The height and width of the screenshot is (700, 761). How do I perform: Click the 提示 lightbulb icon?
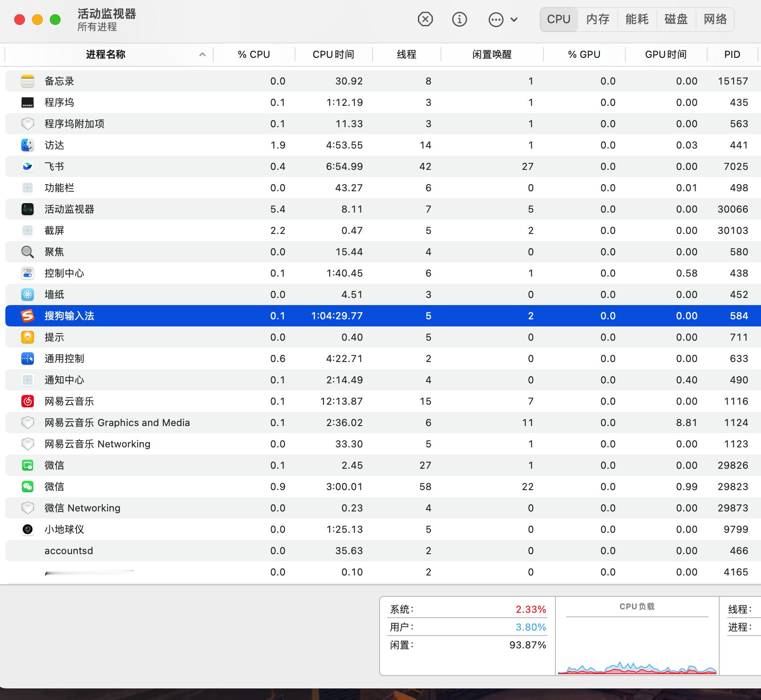[x=28, y=337]
